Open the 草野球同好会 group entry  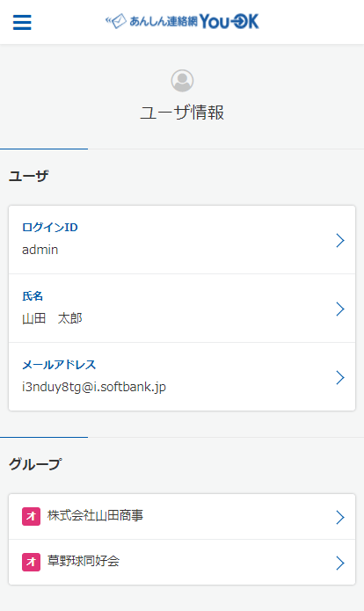pyautogui.click(x=182, y=563)
